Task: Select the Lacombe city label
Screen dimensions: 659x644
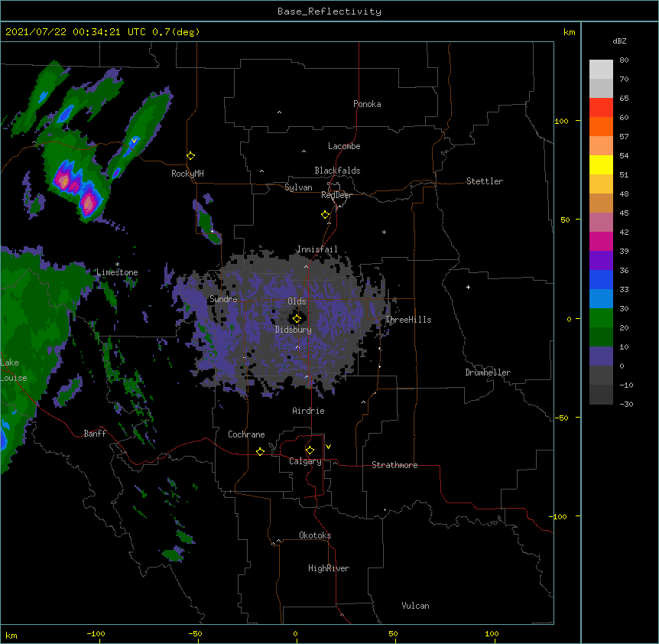Action: pos(344,146)
